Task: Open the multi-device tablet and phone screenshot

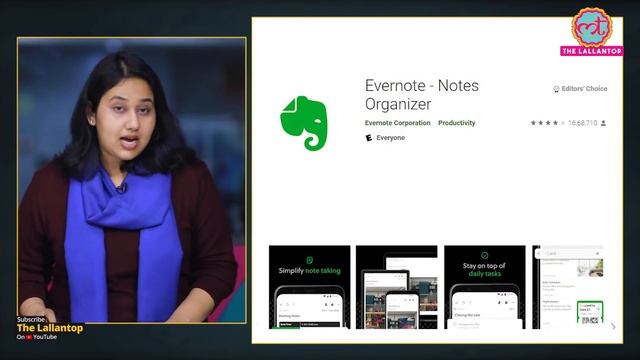Action: click(x=397, y=287)
